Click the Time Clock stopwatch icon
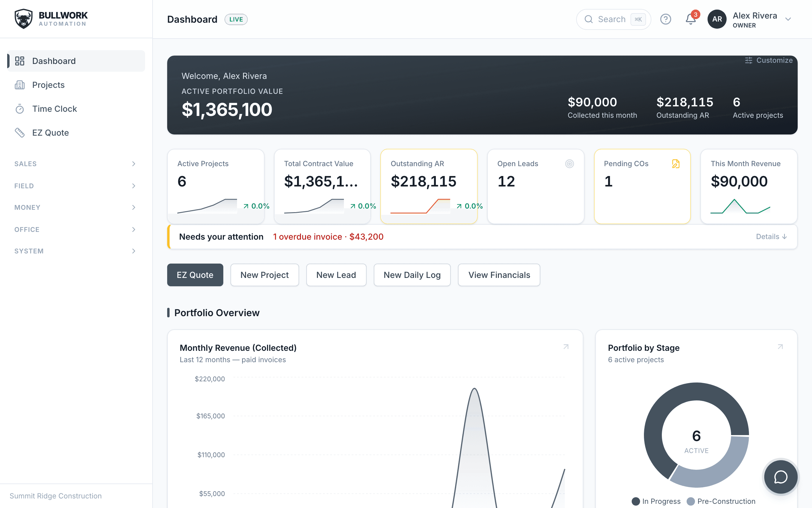The width and height of the screenshot is (812, 508). click(20, 109)
